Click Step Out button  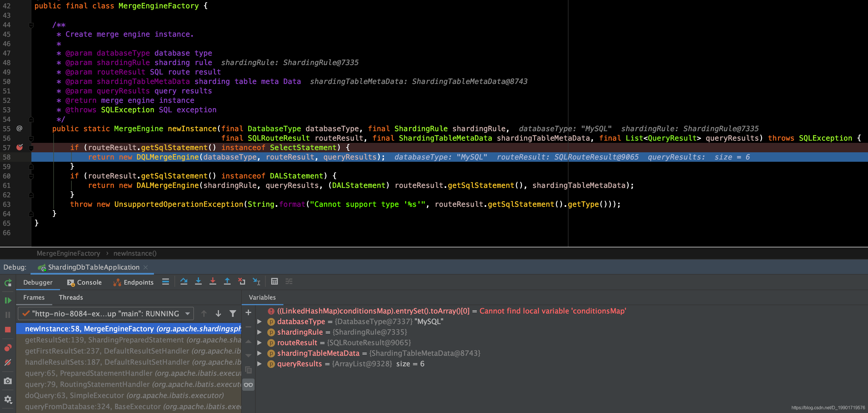[227, 282]
